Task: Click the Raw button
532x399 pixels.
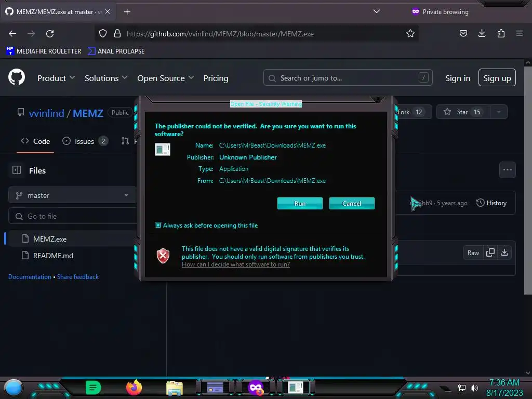Action: click(x=473, y=253)
